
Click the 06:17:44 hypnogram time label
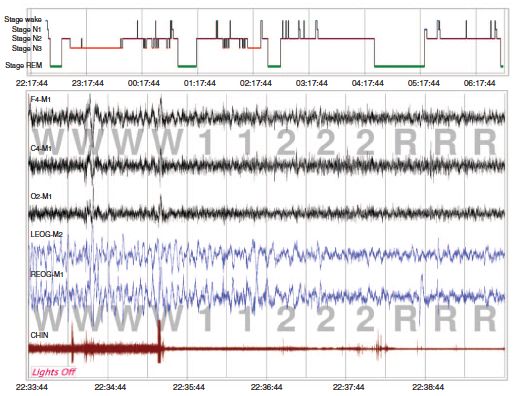(x=480, y=83)
